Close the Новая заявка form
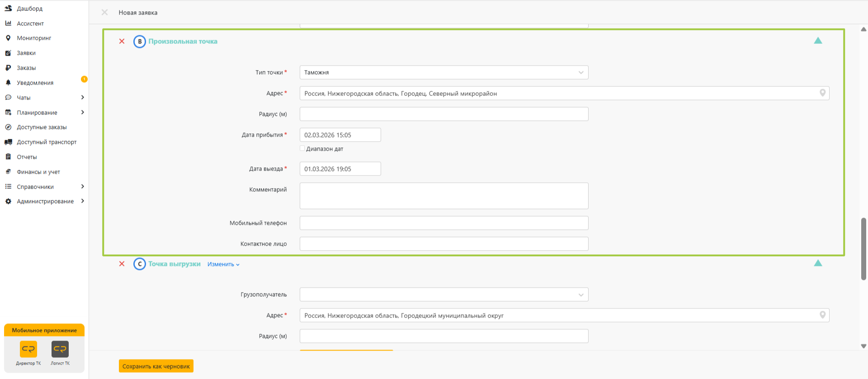Viewport: 868px width, 379px height. point(104,12)
